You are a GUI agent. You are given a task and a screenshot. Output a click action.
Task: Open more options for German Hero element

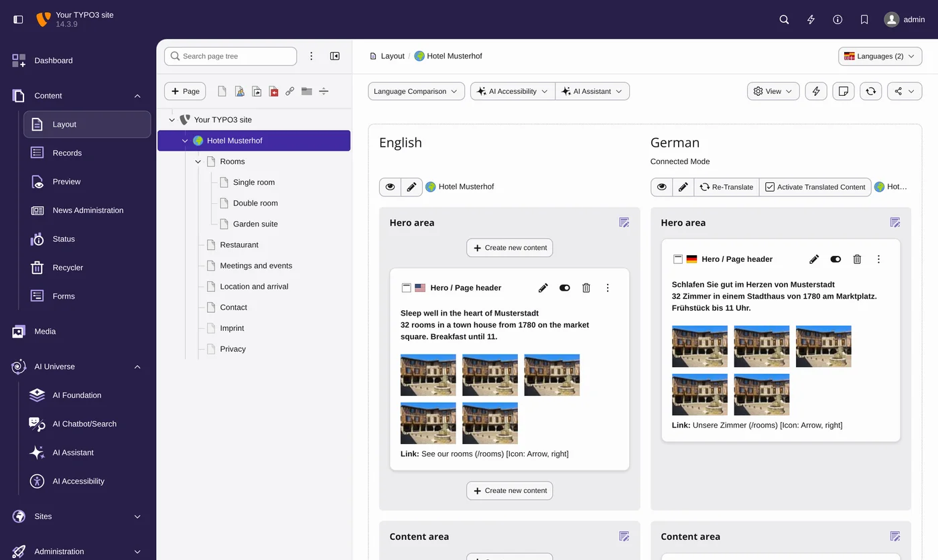pyautogui.click(x=878, y=259)
